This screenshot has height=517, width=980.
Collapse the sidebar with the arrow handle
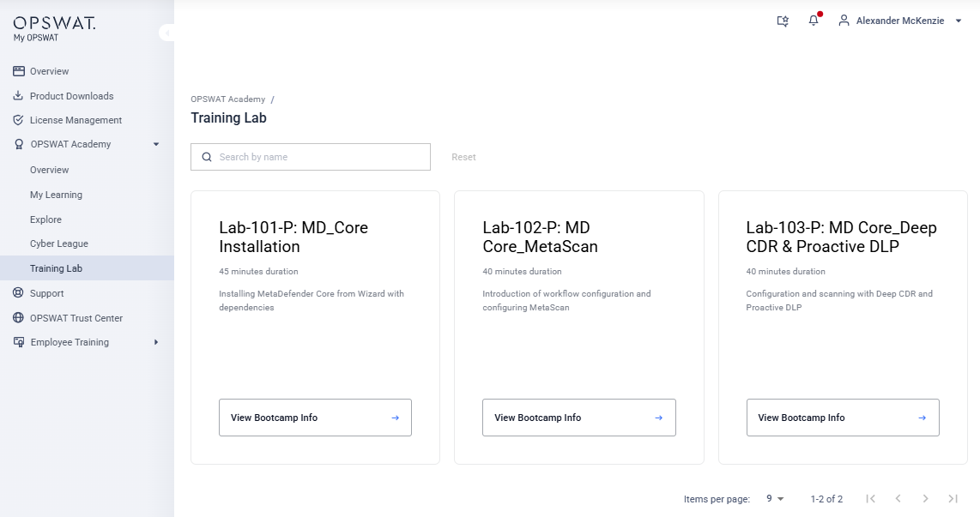(167, 33)
